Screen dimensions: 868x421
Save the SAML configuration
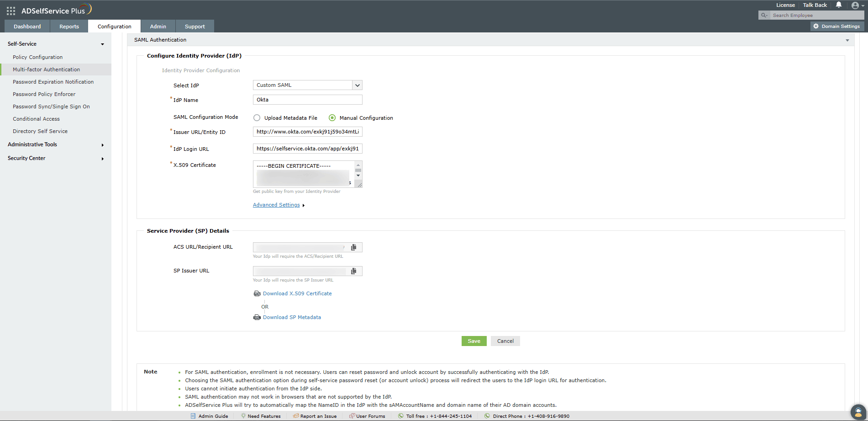[474, 341]
